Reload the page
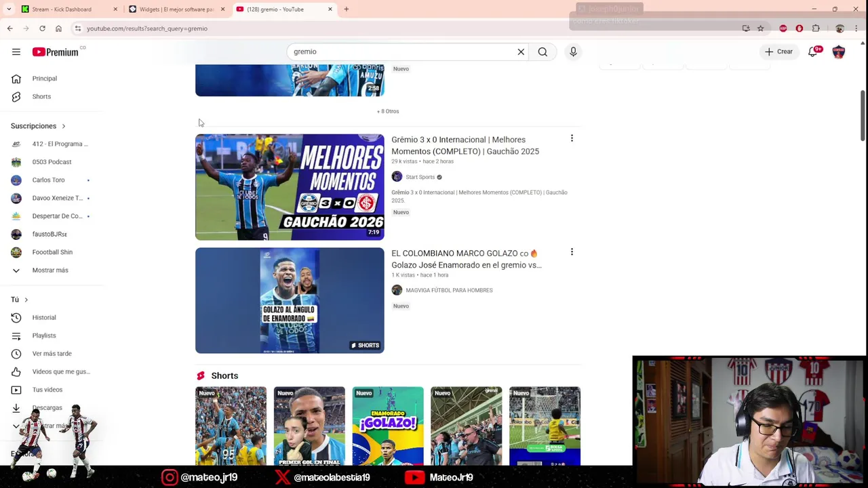868x488 pixels. (x=42, y=28)
